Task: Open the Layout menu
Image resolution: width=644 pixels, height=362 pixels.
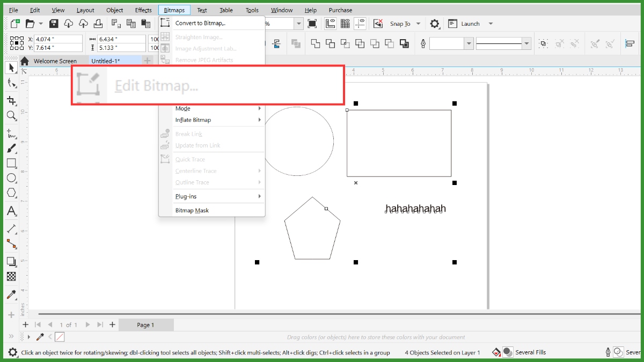Action: click(85, 10)
